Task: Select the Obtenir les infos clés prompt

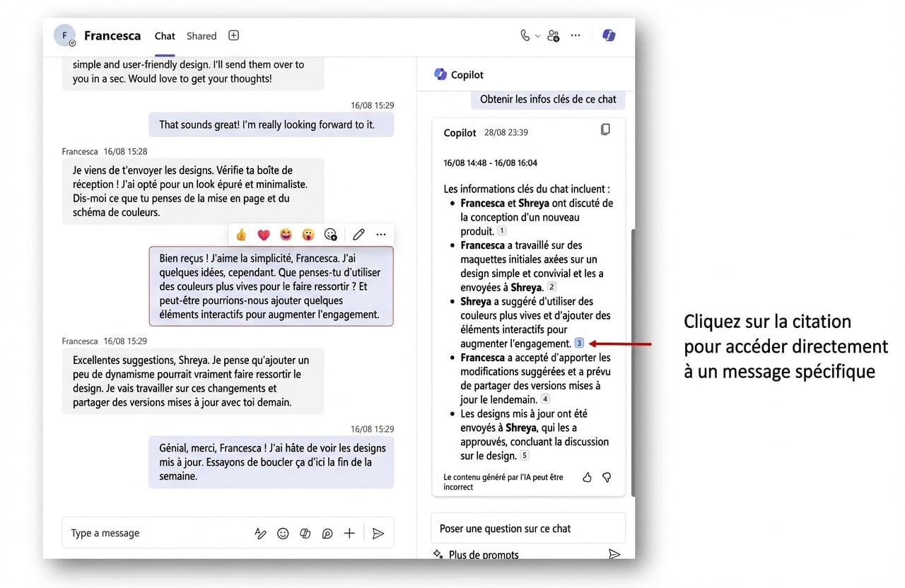Action: click(x=548, y=99)
